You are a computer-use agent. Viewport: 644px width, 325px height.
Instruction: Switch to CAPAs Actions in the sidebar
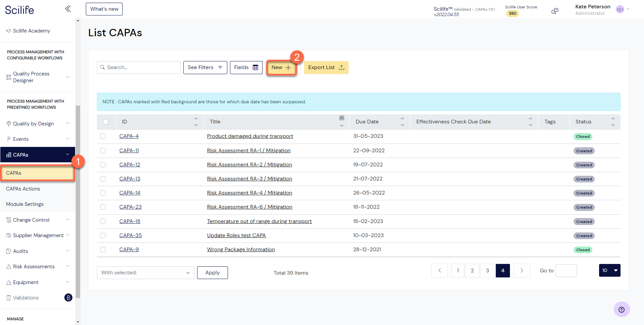pos(23,188)
